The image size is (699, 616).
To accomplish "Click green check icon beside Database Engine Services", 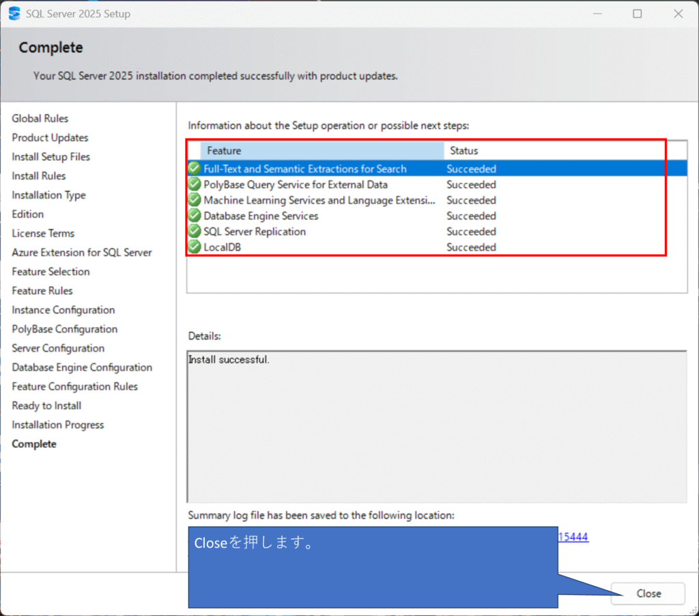I will tap(195, 215).
